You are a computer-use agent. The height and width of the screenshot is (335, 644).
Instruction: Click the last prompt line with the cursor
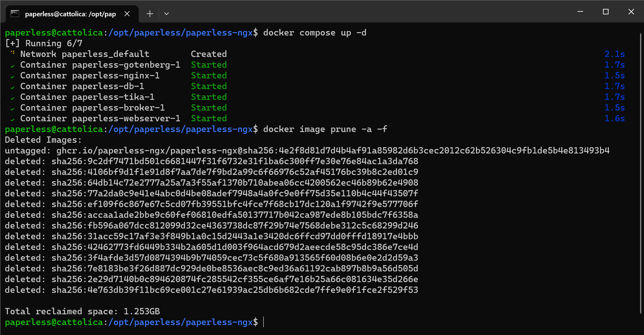pos(134,322)
